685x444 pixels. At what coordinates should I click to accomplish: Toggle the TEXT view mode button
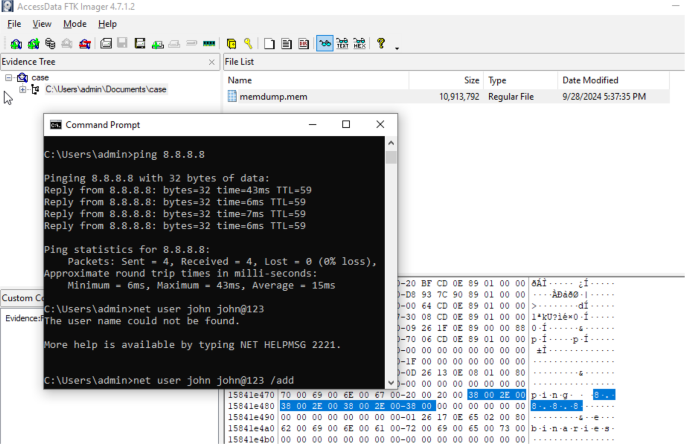tap(342, 44)
